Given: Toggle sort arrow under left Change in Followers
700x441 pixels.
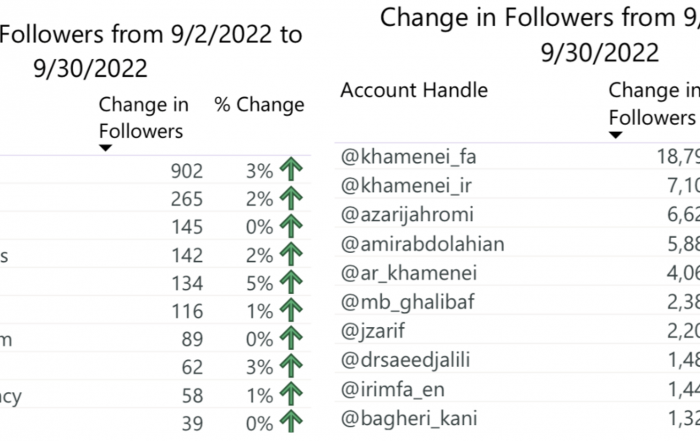Looking at the screenshot, I should click(x=105, y=148).
